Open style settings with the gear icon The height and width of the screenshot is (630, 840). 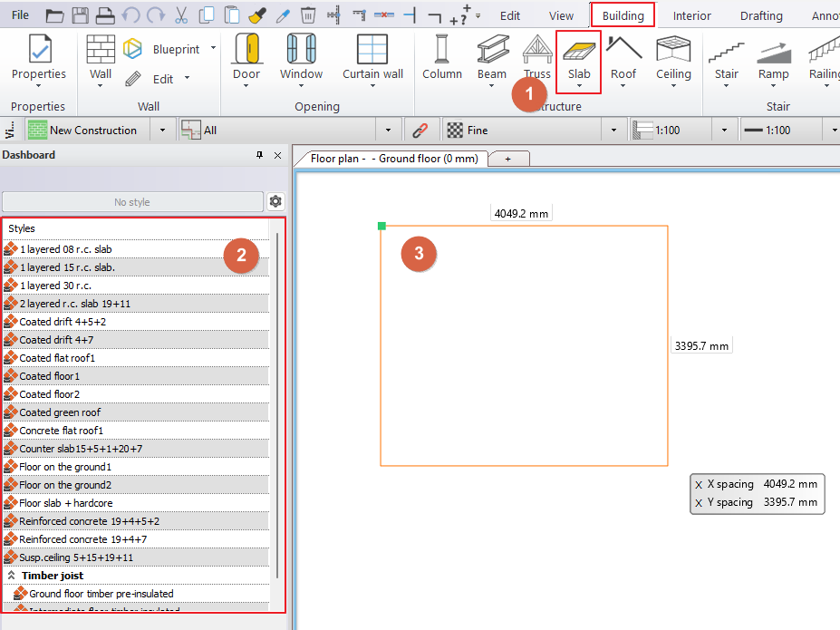pos(276,201)
